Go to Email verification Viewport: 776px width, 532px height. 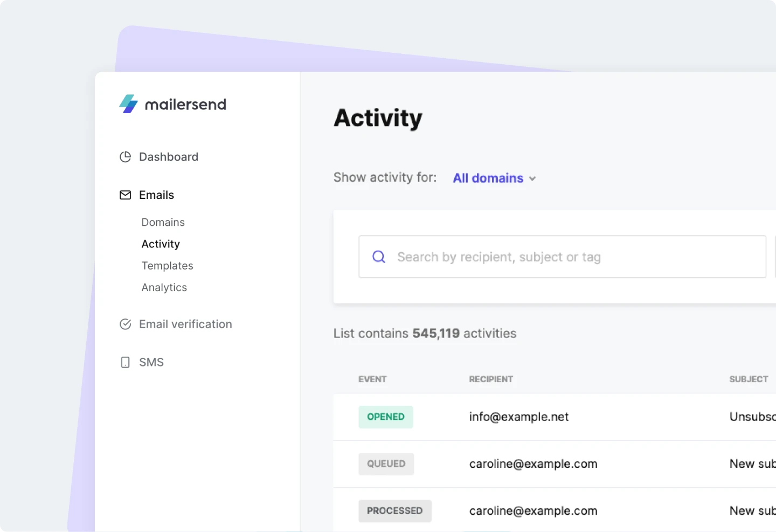click(185, 324)
